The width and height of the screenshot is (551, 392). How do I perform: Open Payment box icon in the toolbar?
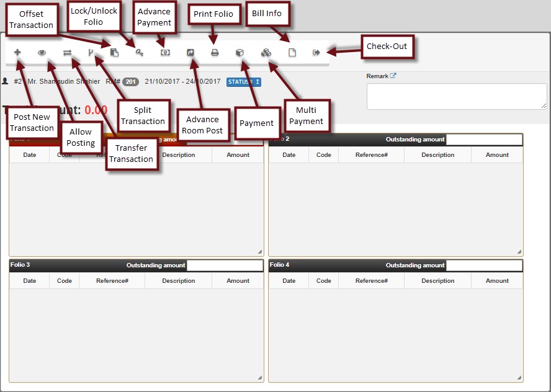point(240,53)
